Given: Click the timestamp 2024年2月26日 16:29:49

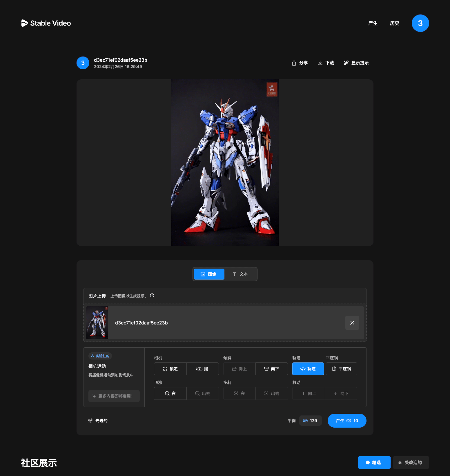Looking at the screenshot, I should point(118,67).
